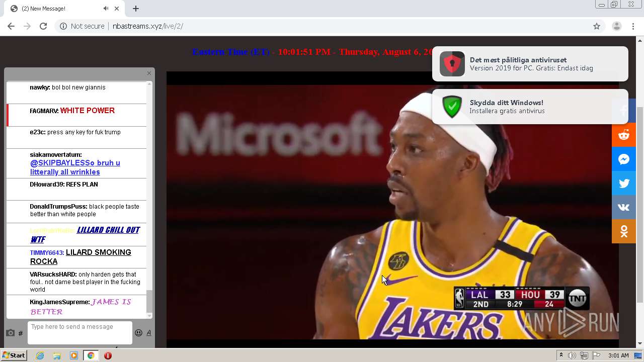
Task: Click the Not secure site info icon
Action: coord(63,26)
